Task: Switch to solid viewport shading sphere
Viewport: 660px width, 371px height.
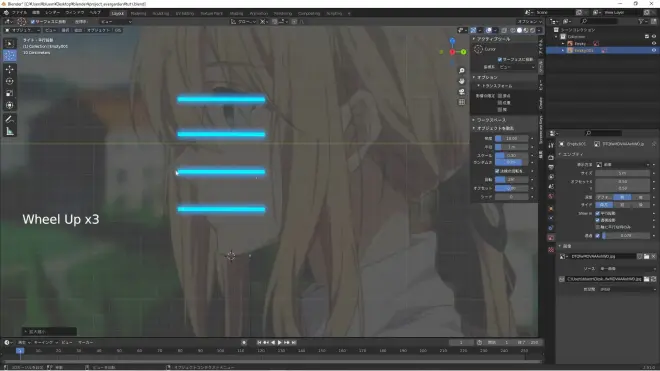Action: point(519,30)
